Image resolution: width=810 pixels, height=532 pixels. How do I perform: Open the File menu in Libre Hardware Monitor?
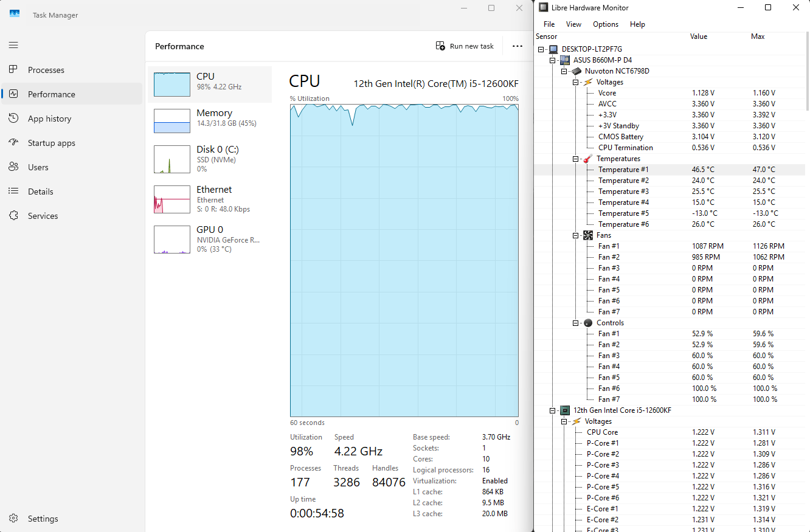coord(549,24)
